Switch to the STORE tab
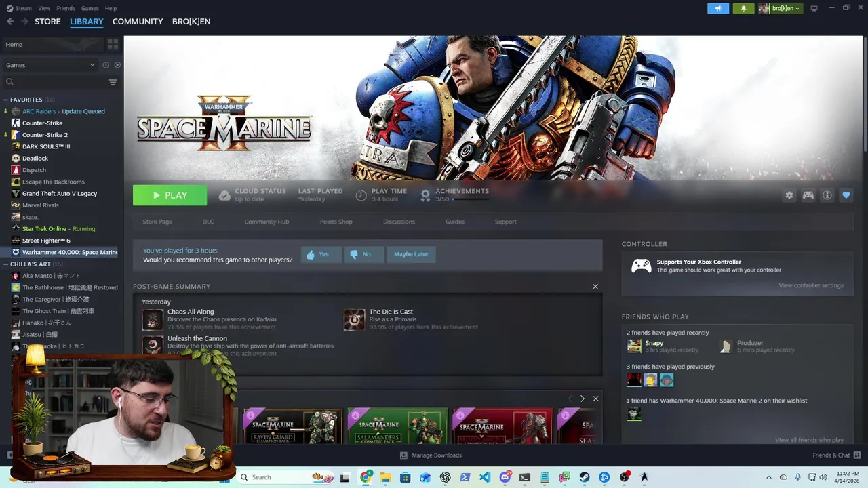Viewport: 868px width, 488px height. tap(47, 22)
